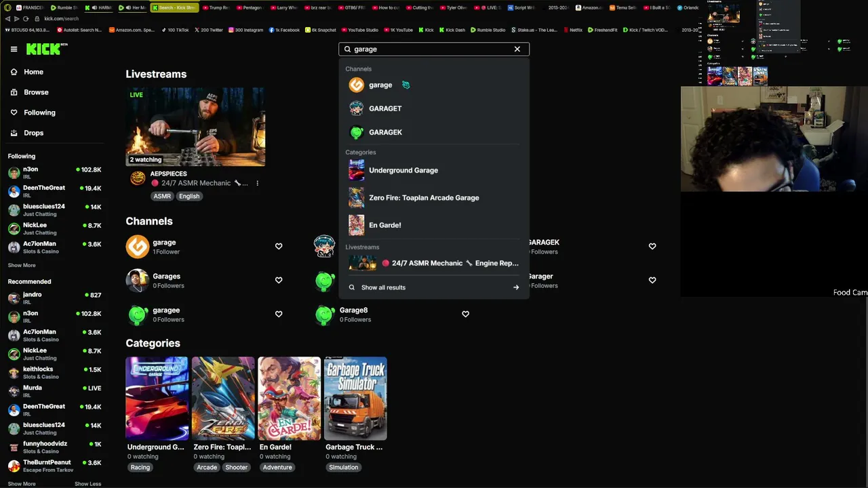Screen dimensions: 868x488
Task: Open Garbage Truck Simulator category card
Action: (x=355, y=399)
